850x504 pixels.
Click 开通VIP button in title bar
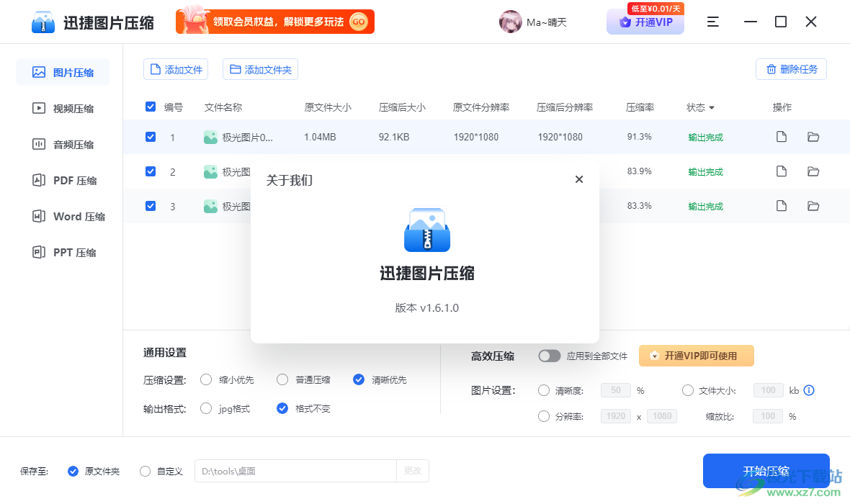click(x=645, y=22)
